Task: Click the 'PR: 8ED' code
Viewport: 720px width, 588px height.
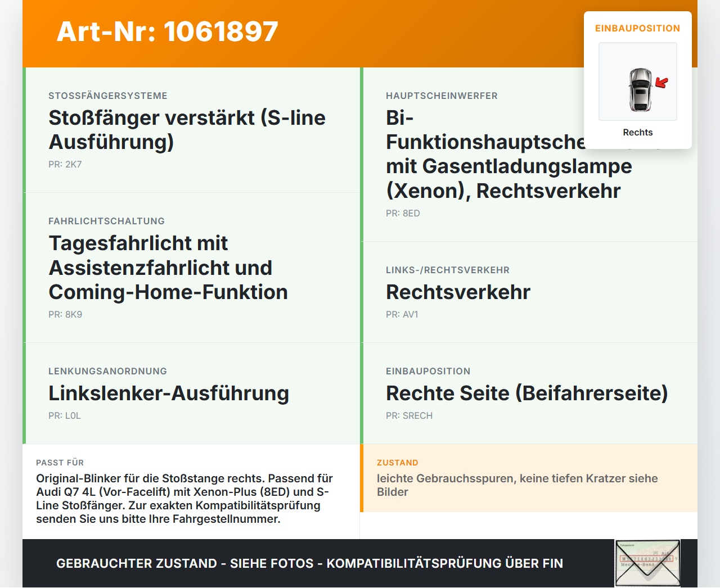Action: 403,213
